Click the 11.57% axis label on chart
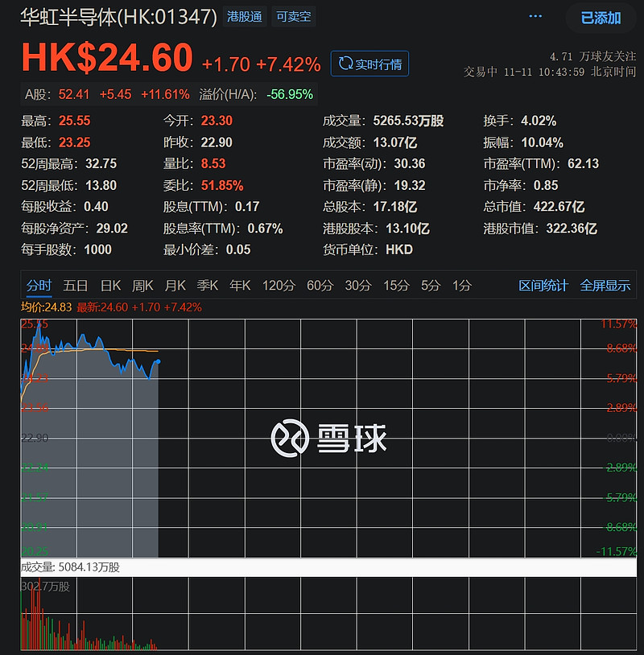644x655 pixels. point(618,324)
